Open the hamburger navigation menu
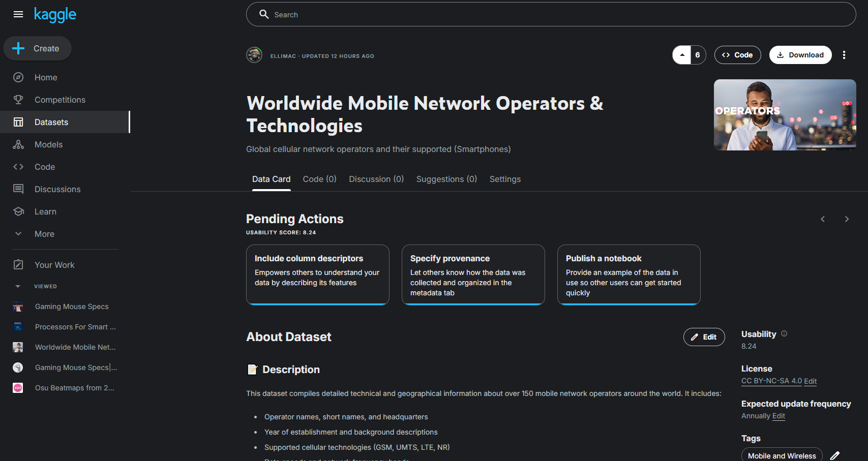The image size is (868, 461). pos(18,14)
